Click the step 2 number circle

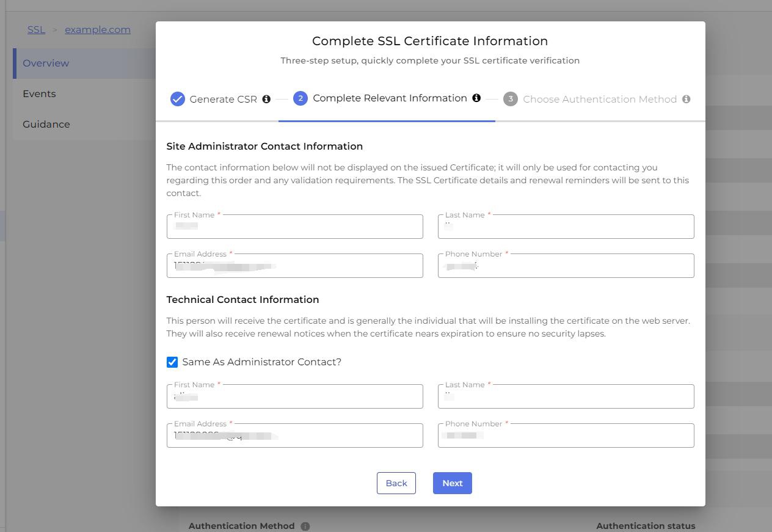tap(300, 98)
